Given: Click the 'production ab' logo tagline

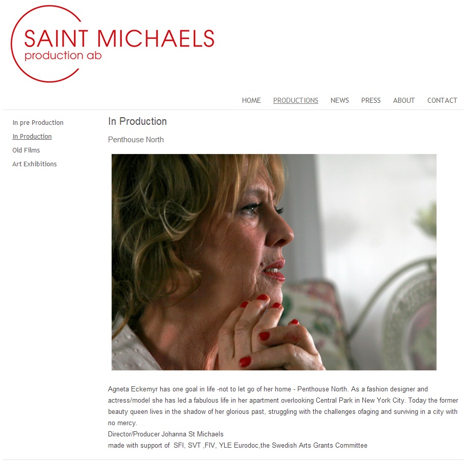Looking at the screenshot, I should 63,56.
